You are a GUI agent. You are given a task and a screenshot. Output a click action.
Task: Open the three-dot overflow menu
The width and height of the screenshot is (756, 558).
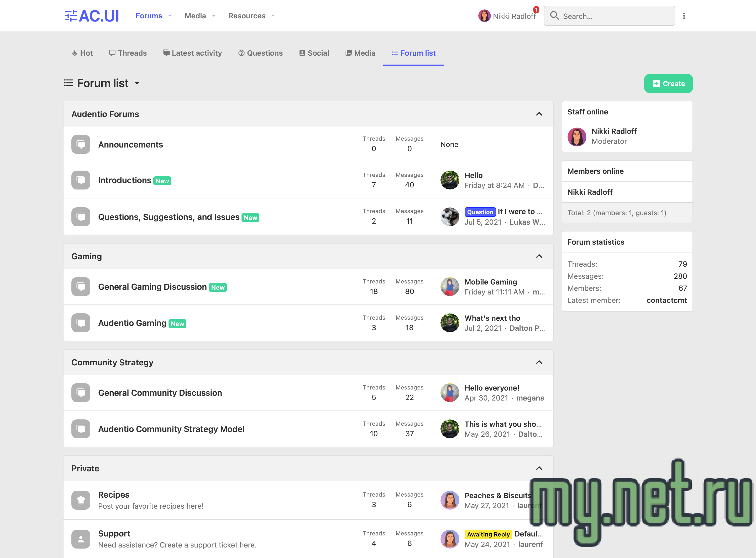click(684, 16)
